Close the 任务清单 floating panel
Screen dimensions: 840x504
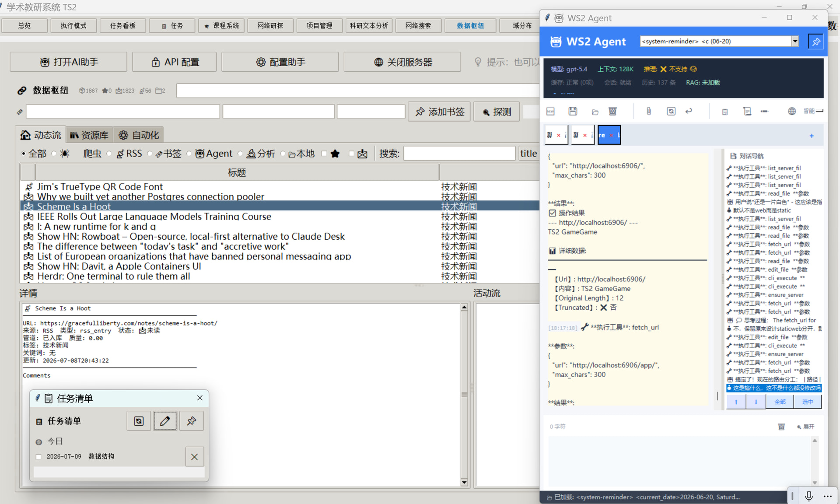click(x=200, y=398)
